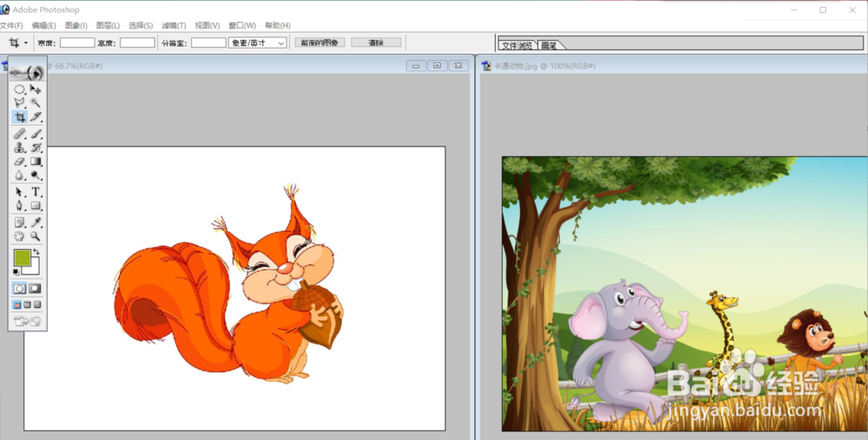Select the Crop tool in toolbox
Viewport: 868px width, 440px height.
coord(19,117)
